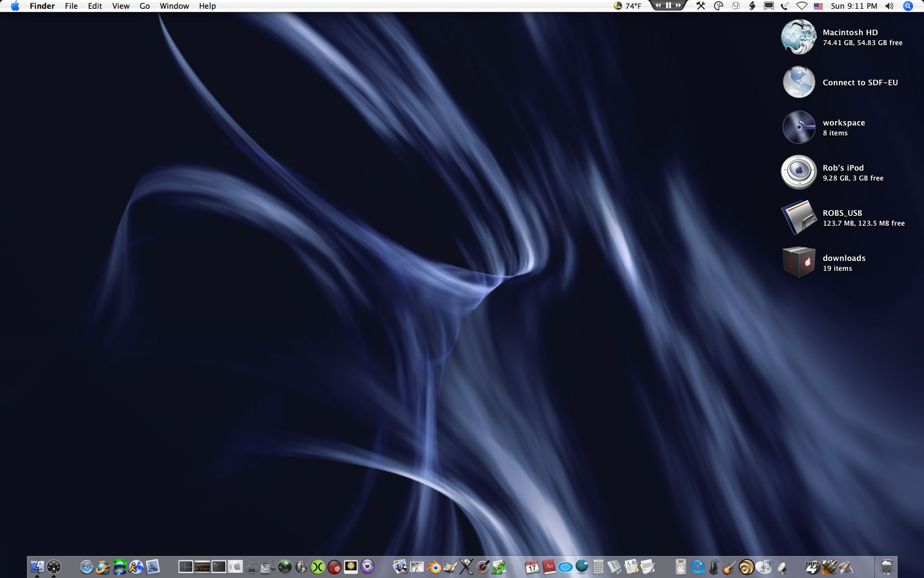
Task: Open Dictionary icon in Dock
Action: coord(548,566)
